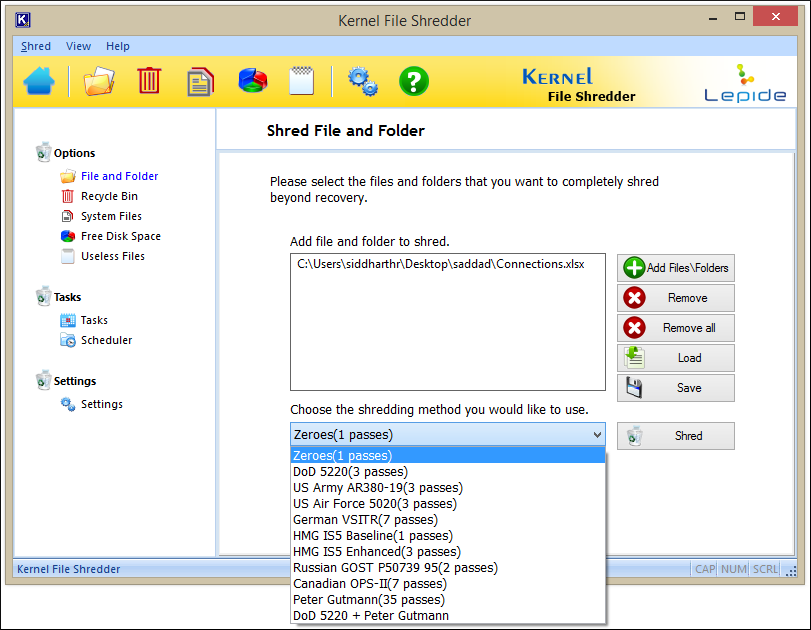Screen dimensions: 811x630
Task: Choose DoD 5220 + Peter Gutmann method
Action: tap(448, 616)
